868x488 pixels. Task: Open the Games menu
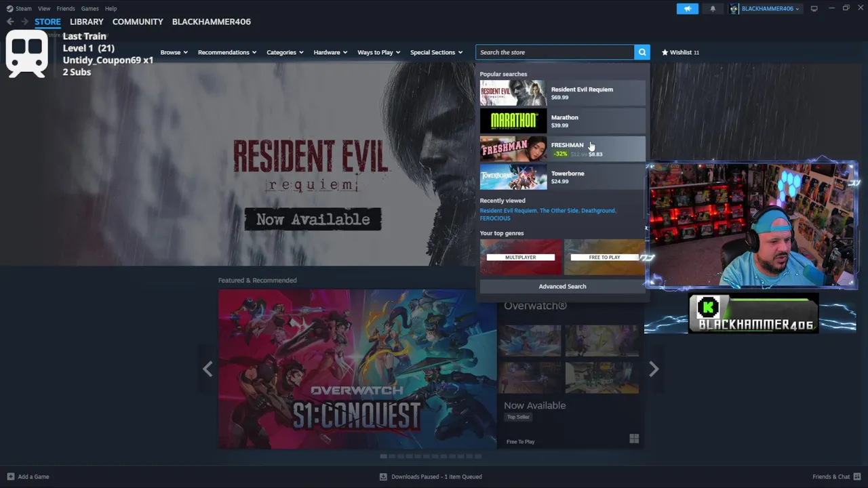90,9
